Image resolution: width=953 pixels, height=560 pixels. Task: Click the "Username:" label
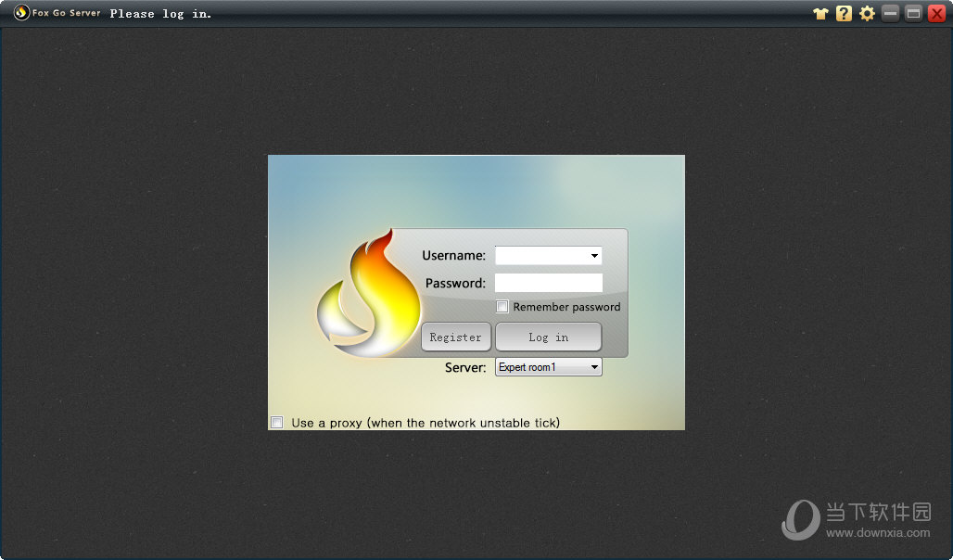tap(454, 255)
